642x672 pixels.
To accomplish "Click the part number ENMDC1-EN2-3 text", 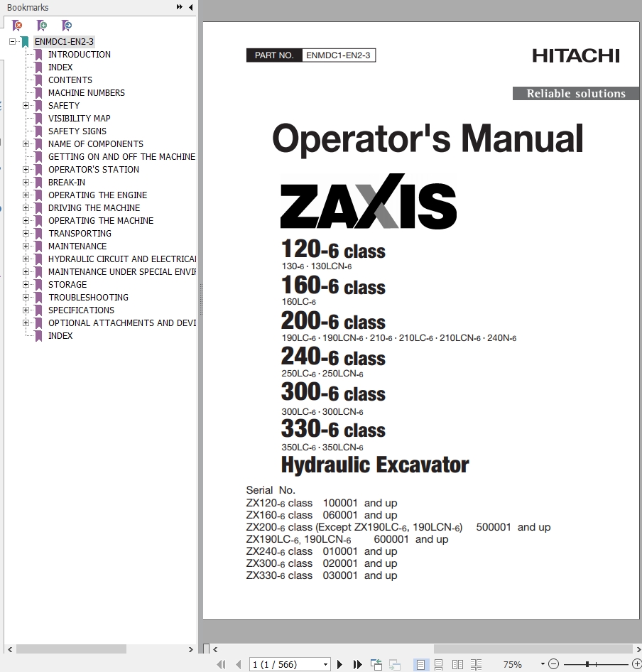I will tap(338, 55).
